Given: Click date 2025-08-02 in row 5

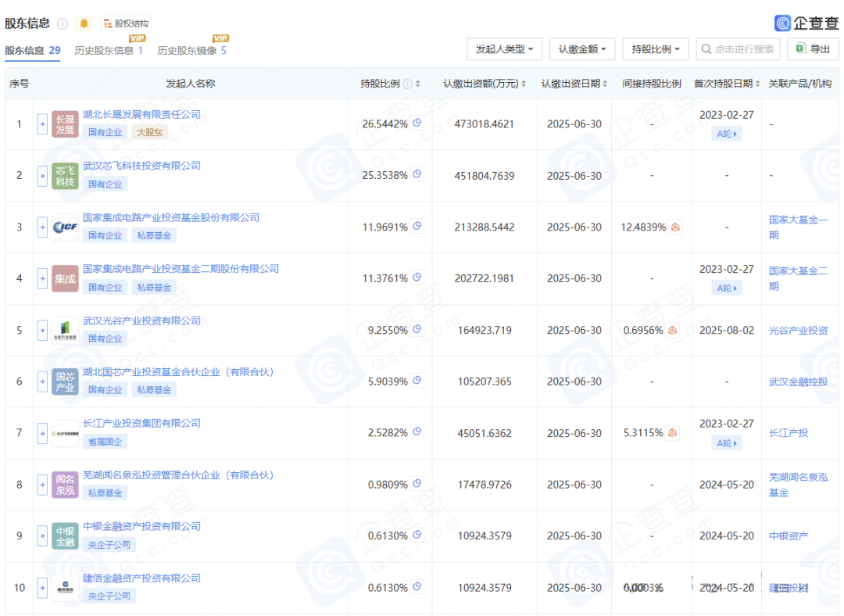Looking at the screenshot, I should [727, 330].
